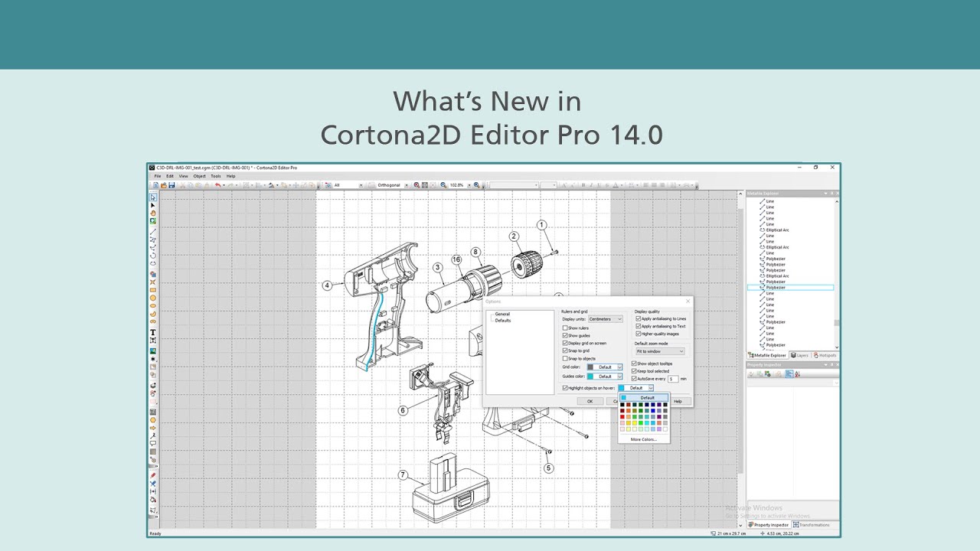Select Defaults in the Options tree
The height and width of the screenshot is (551, 980).
tap(503, 321)
